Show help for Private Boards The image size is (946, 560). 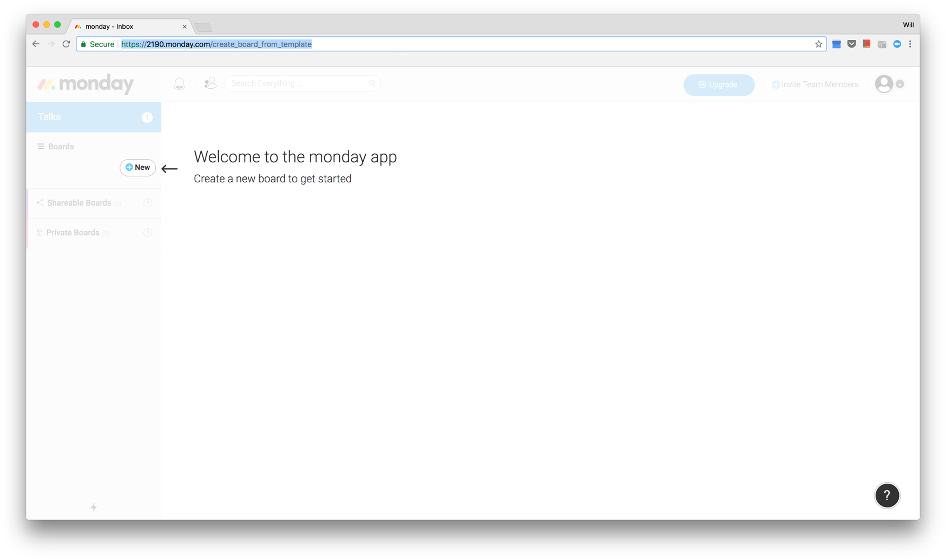click(148, 233)
